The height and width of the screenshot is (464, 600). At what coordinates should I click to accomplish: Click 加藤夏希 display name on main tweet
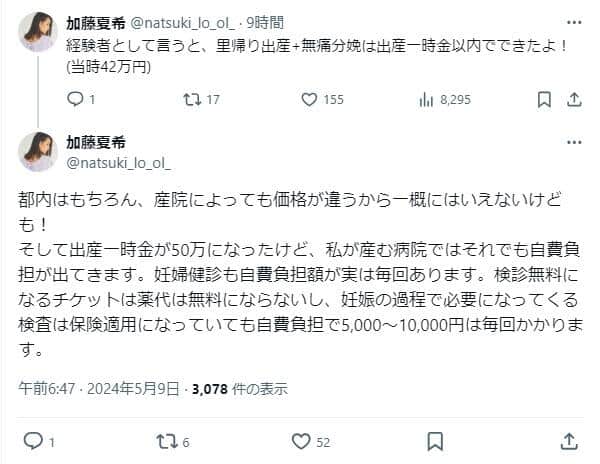pos(97,142)
